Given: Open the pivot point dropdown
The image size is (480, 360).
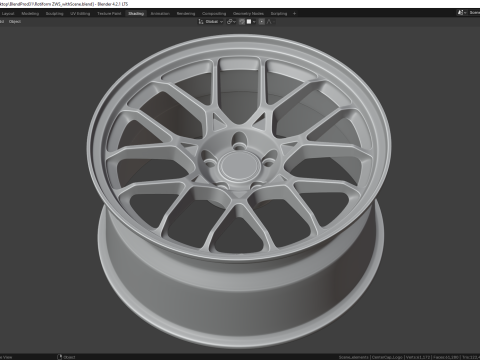Looking at the screenshot, I should 231,22.
